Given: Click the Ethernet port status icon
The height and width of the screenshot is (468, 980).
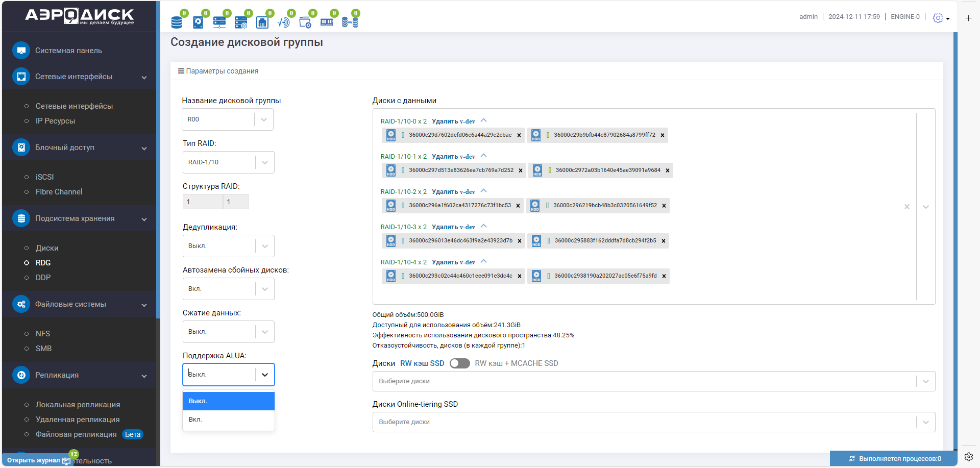Looking at the screenshot, I should [x=262, y=22].
